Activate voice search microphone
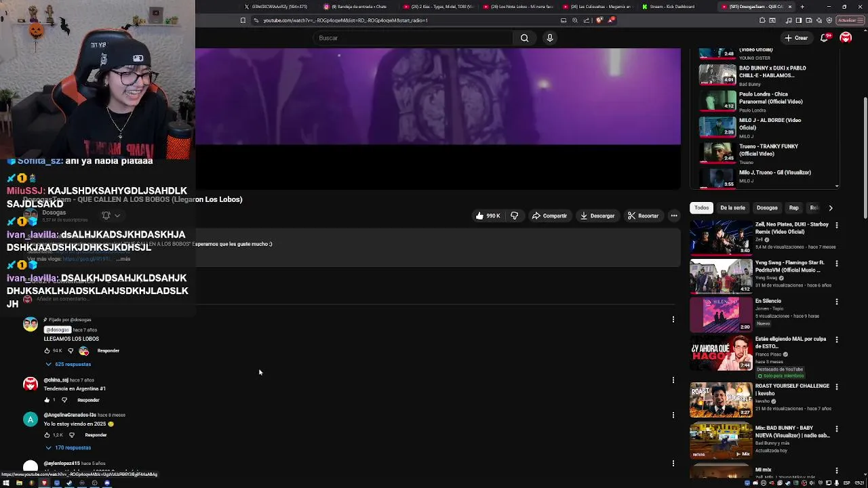 coord(550,38)
